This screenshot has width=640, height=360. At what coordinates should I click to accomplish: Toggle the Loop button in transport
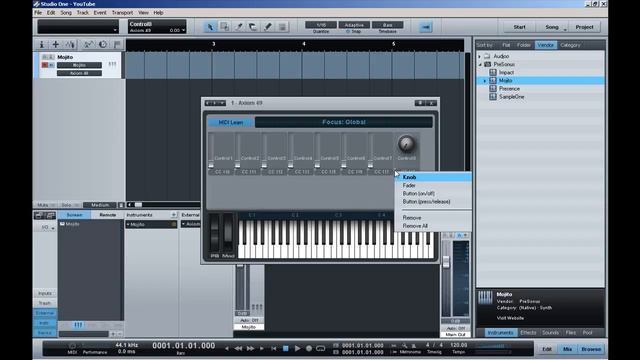pos(321,348)
